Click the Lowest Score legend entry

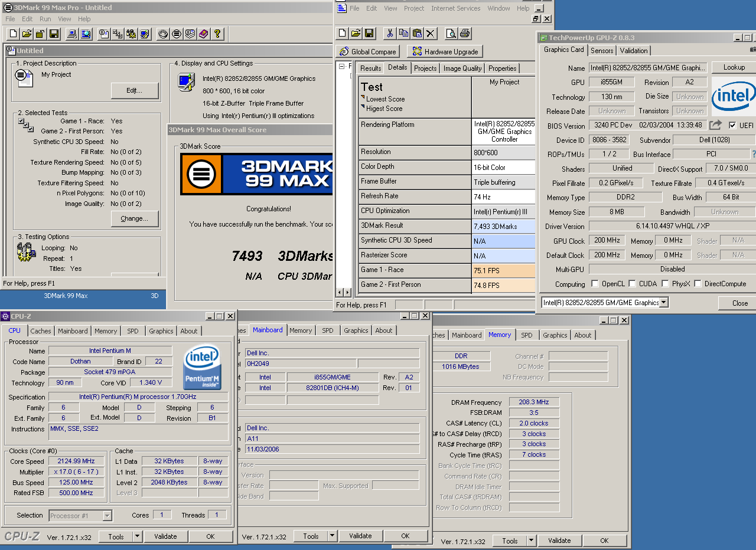(382, 99)
